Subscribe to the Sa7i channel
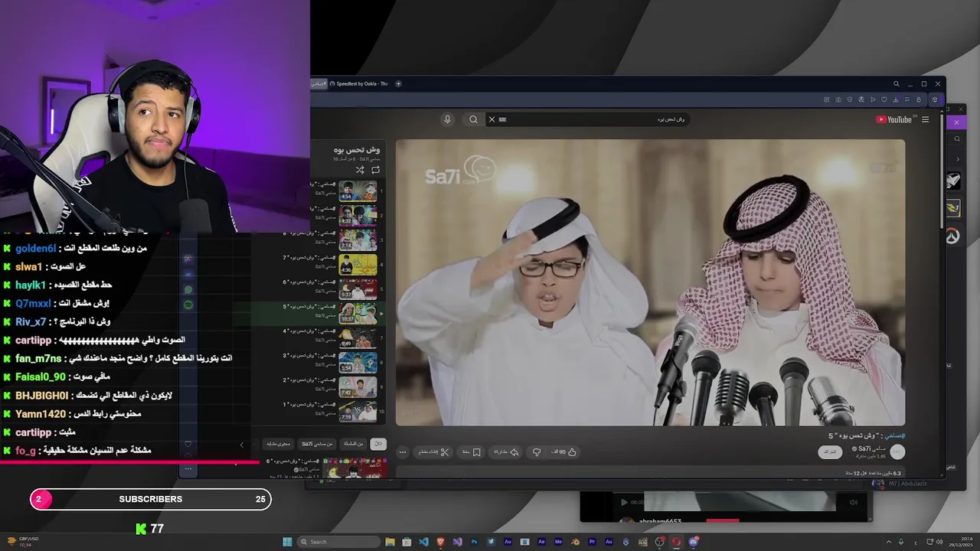The width and height of the screenshot is (980, 551). tap(830, 452)
